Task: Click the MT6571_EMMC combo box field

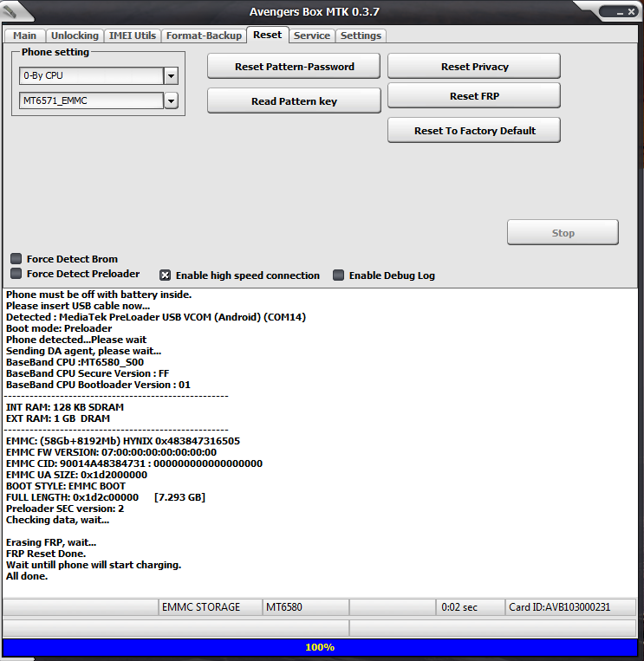Action: tap(92, 100)
